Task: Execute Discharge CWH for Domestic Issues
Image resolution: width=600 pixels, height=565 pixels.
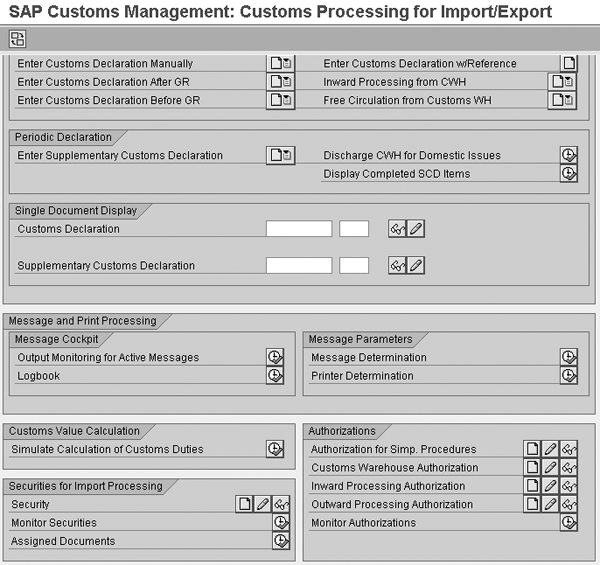Action: point(569,155)
